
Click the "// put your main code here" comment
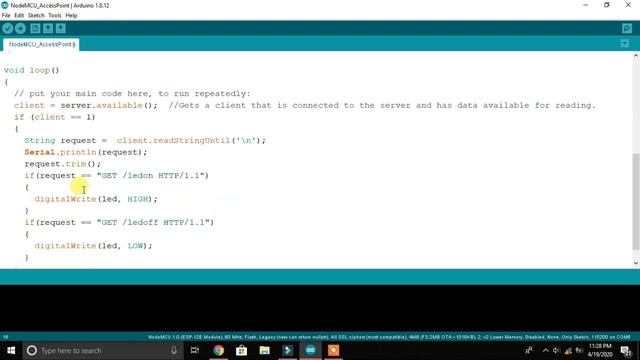[x=132, y=94]
